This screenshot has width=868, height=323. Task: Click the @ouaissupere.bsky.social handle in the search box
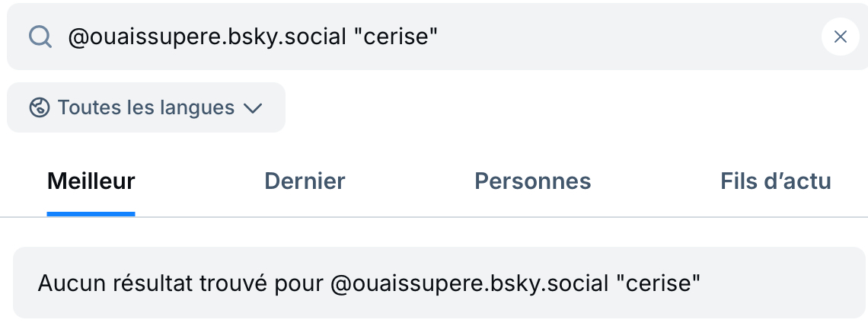pos(206,37)
